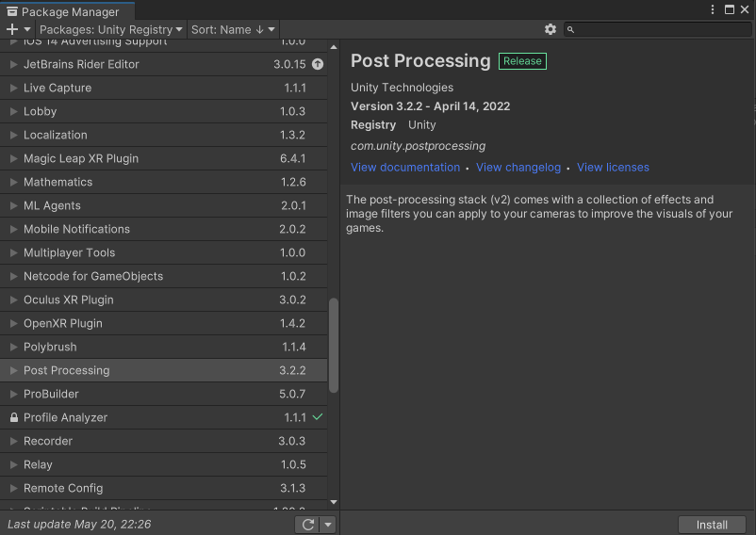Select the Relay package
Viewport: 756px width, 535px height.
(163, 464)
